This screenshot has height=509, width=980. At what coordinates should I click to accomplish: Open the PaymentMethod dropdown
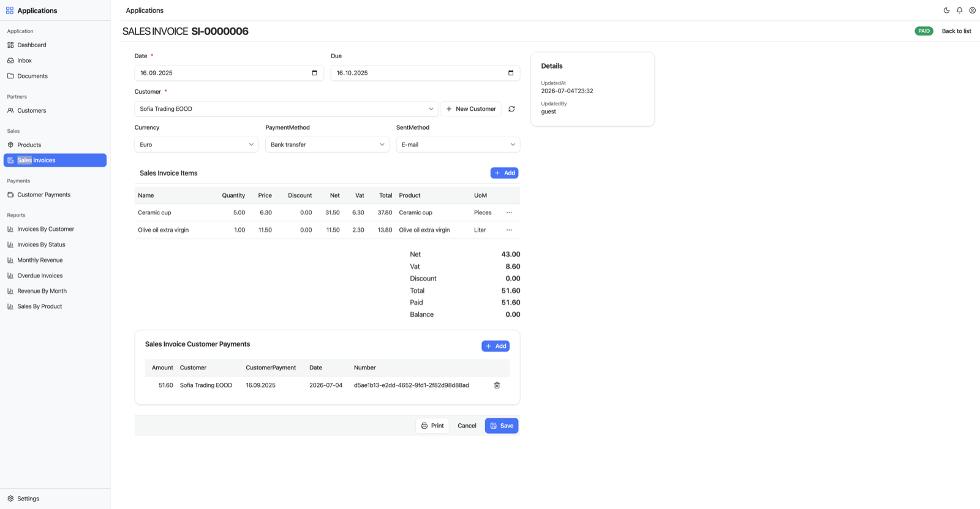[x=327, y=145]
